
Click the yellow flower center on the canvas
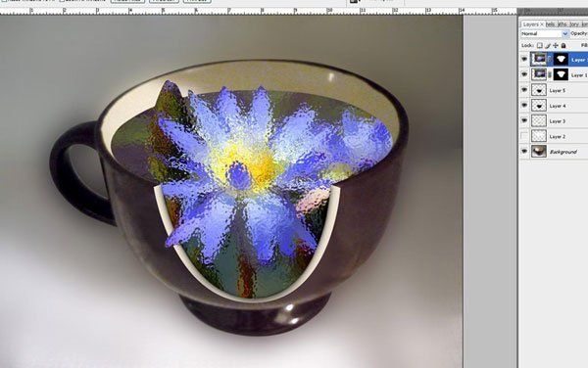pyautogui.click(x=259, y=164)
